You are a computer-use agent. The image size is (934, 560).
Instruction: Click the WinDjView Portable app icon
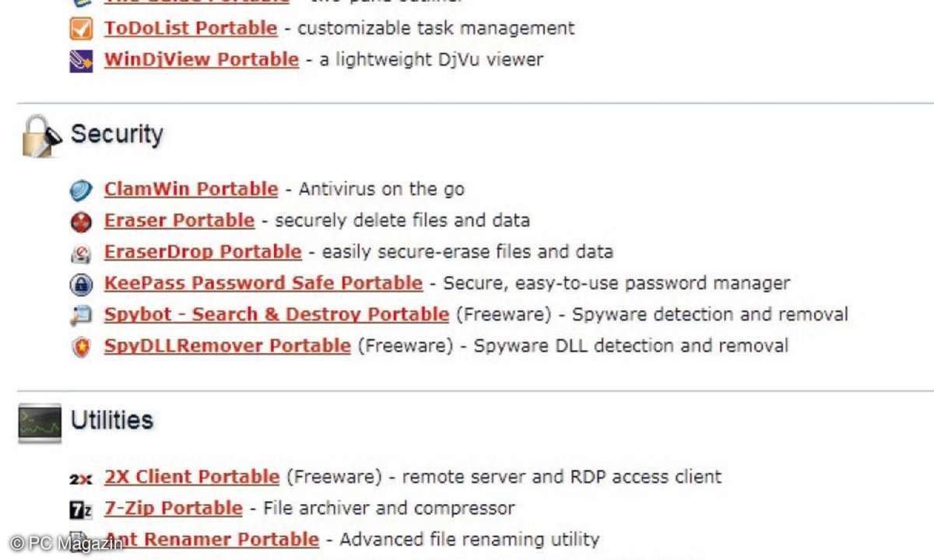pos(81,60)
